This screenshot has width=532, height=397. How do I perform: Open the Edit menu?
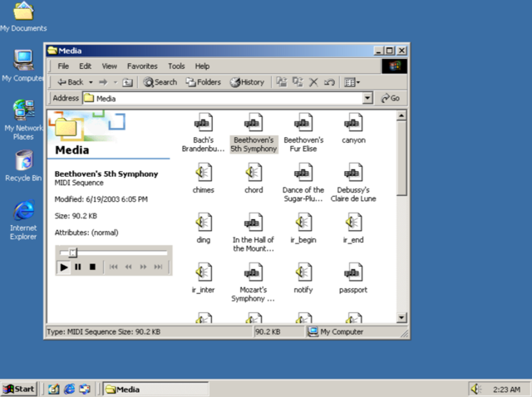pyautogui.click(x=85, y=66)
